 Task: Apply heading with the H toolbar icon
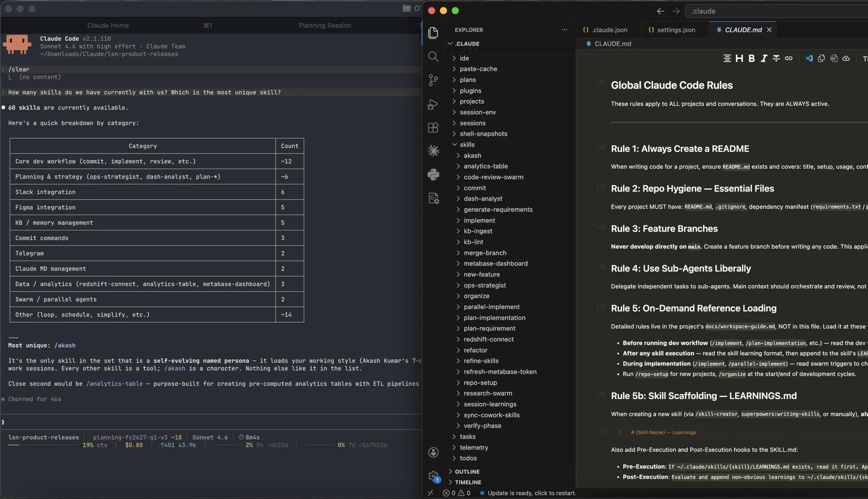739,59
